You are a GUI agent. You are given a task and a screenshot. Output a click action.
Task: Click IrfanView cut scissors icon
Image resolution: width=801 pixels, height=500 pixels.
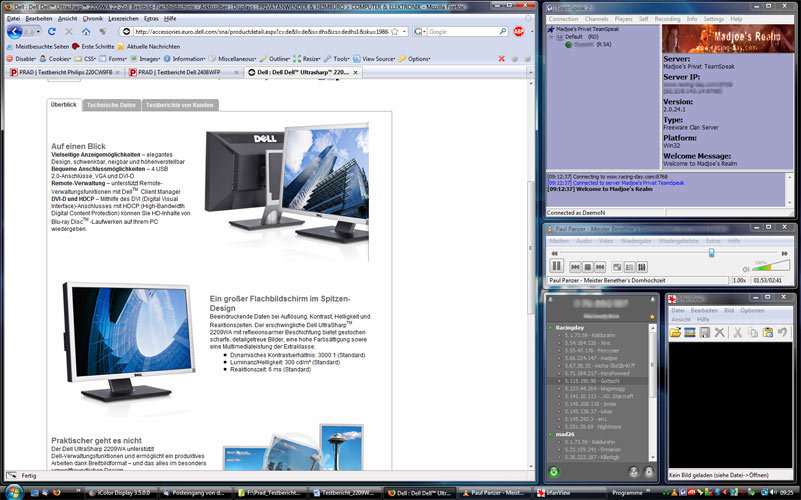(737, 332)
